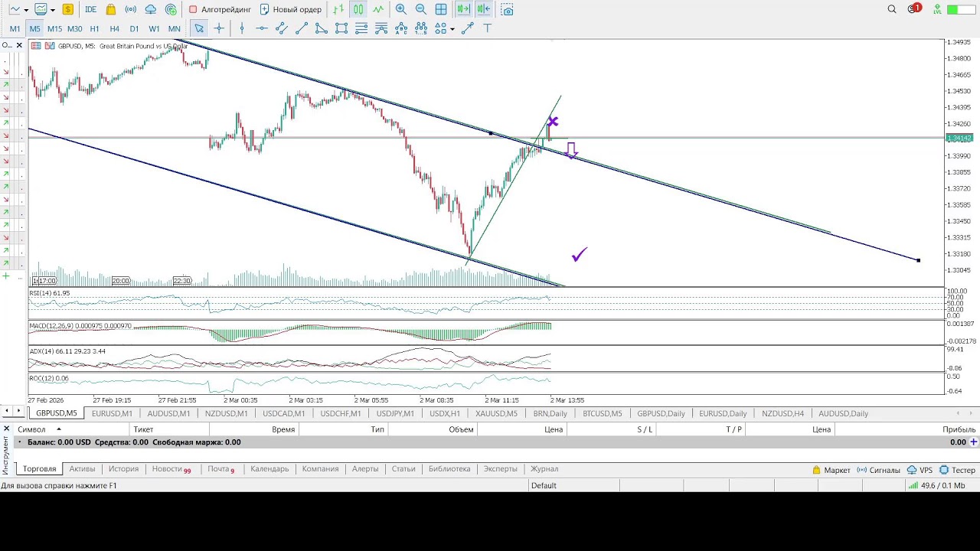
Task: Add new trade with plus in Прибыль column
Action: pos(974,442)
